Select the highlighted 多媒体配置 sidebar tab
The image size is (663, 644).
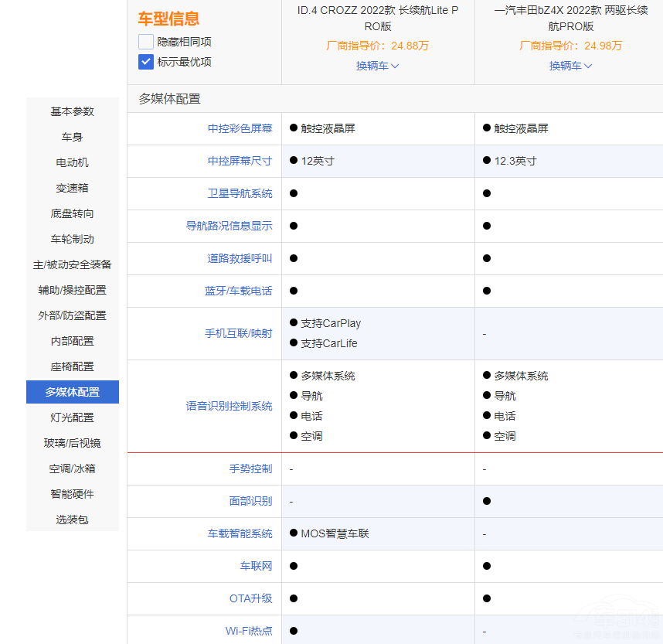coord(73,392)
